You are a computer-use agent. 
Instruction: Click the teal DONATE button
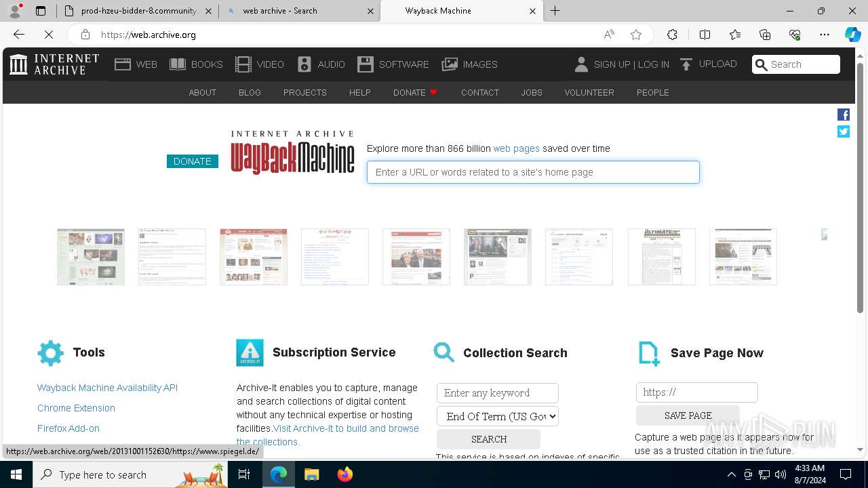[x=193, y=161]
